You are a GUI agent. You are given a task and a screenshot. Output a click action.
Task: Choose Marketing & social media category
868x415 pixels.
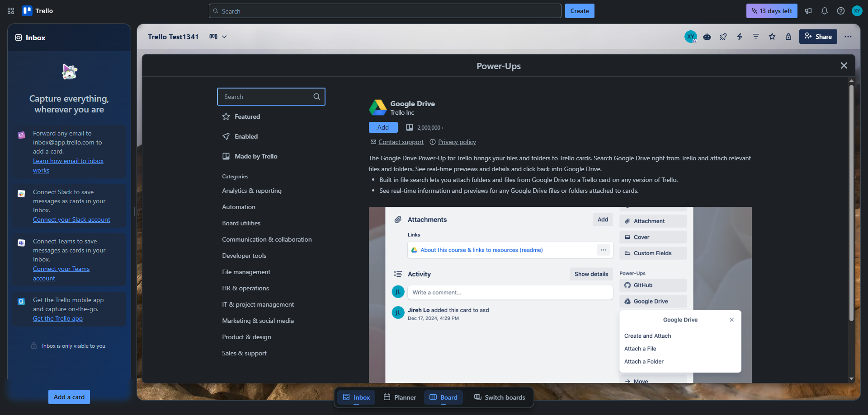(x=258, y=321)
